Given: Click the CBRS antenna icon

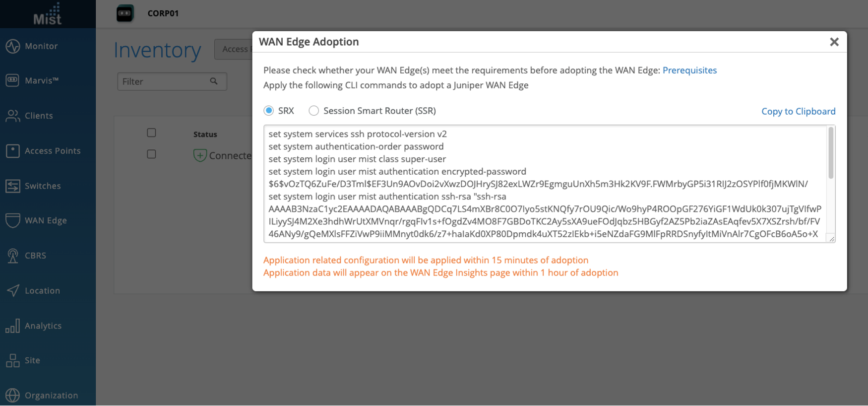Looking at the screenshot, I should 13,256.
